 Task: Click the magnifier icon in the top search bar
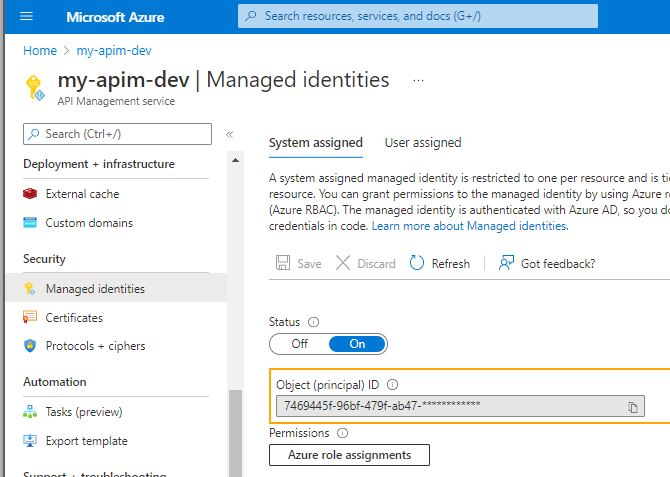[251, 16]
